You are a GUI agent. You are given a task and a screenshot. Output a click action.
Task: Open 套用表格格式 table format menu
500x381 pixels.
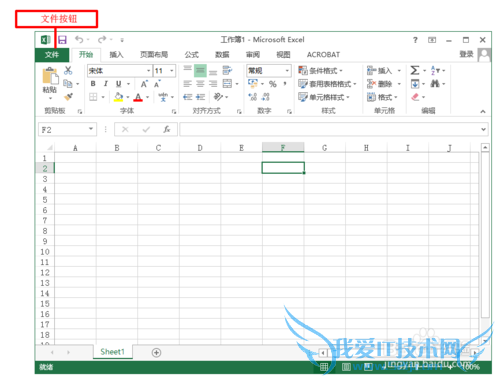pyautogui.click(x=327, y=84)
